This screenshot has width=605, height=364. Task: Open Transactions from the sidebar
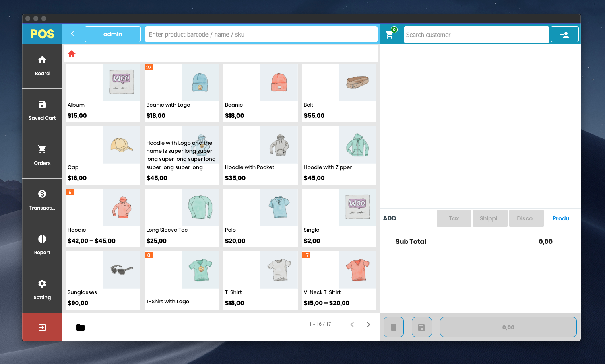pos(42,200)
